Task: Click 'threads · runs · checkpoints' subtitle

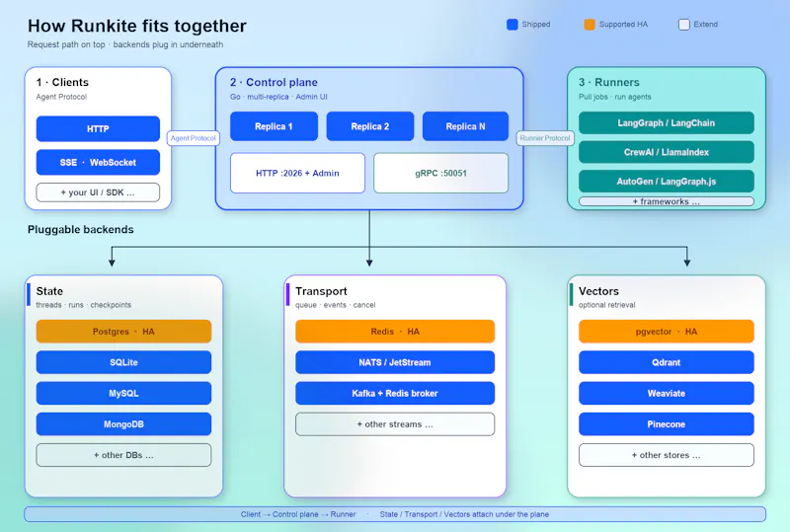Action: 83,305
